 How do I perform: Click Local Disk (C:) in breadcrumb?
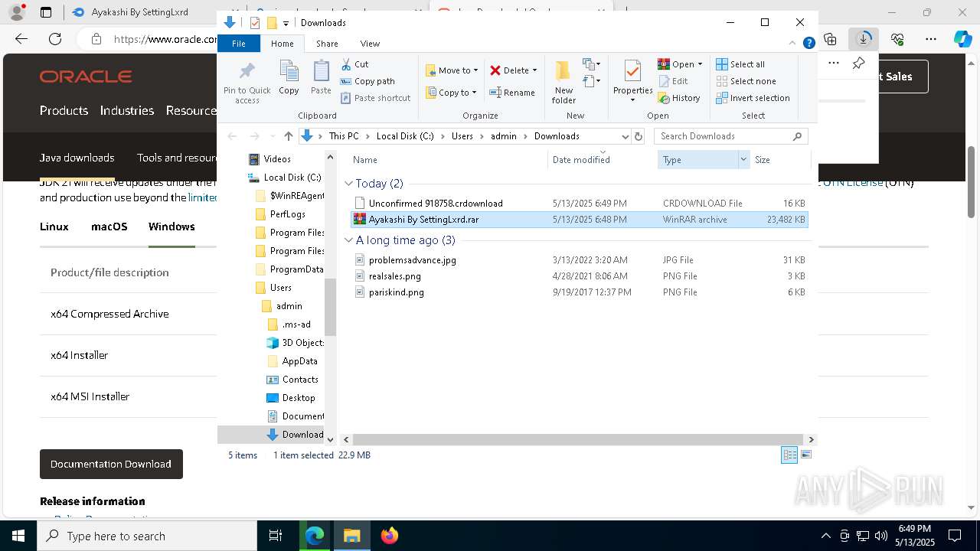point(405,136)
